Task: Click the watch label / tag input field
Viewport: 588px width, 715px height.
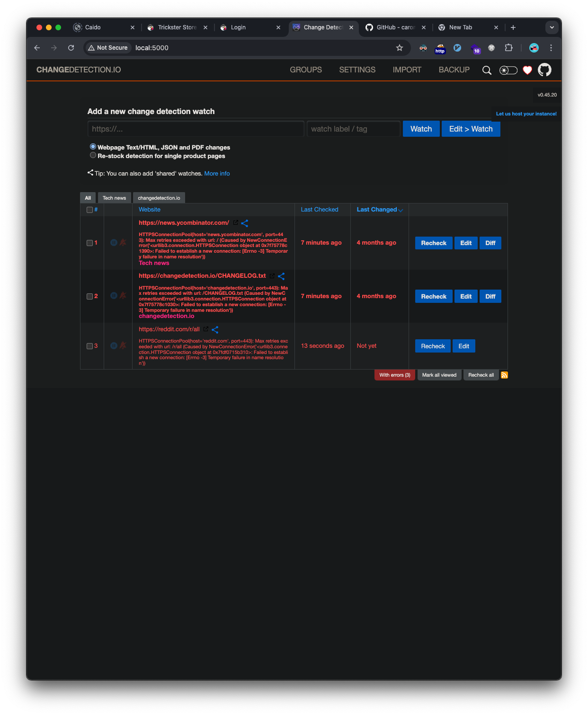Action: [353, 129]
